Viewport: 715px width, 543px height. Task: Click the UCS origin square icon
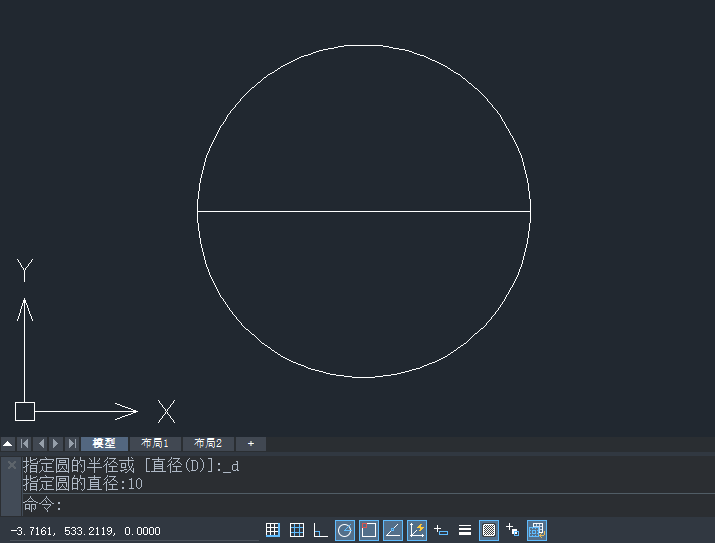tap(25, 411)
